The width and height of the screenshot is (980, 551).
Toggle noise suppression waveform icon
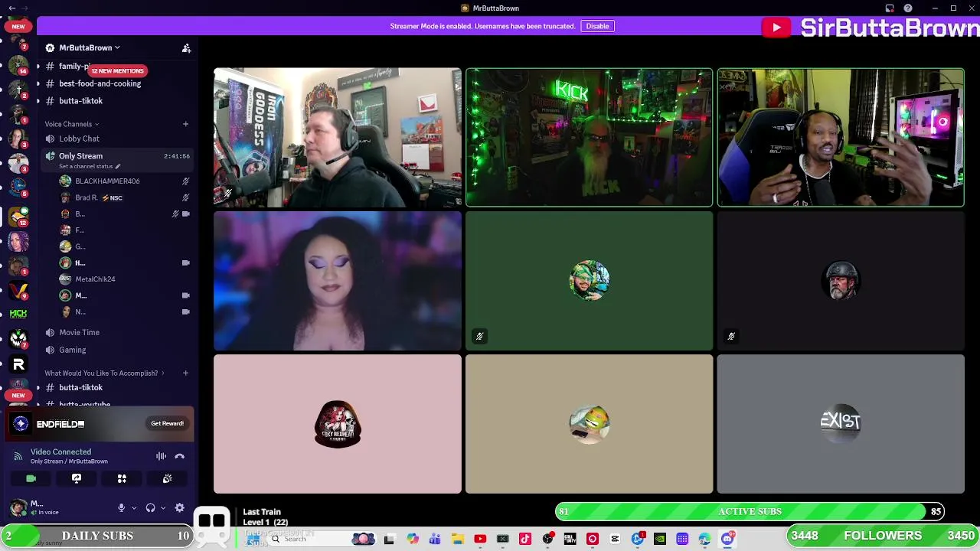(x=162, y=456)
